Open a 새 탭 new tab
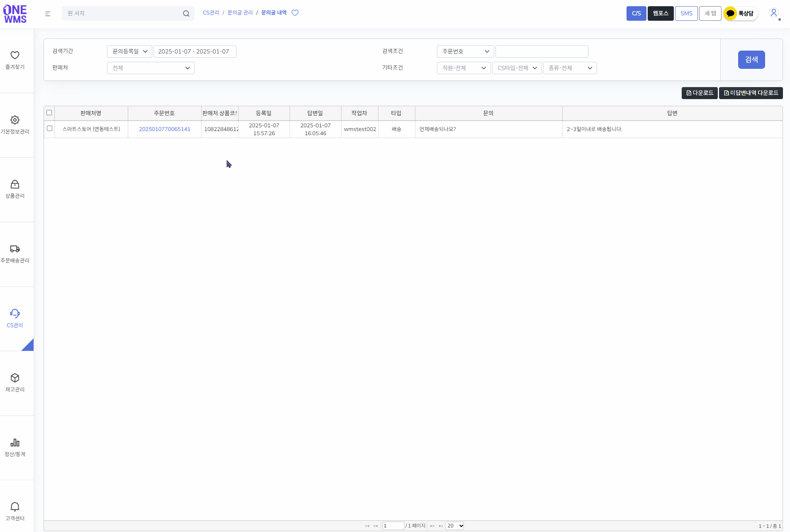Image resolution: width=790 pixels, height=532 pixels. (710, 13)
